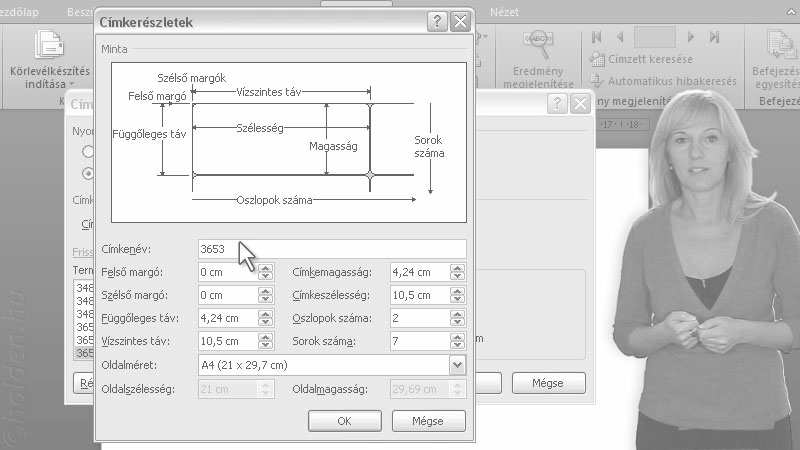
Task: Go to the first record arrow
Action: [x=597, y=36]
